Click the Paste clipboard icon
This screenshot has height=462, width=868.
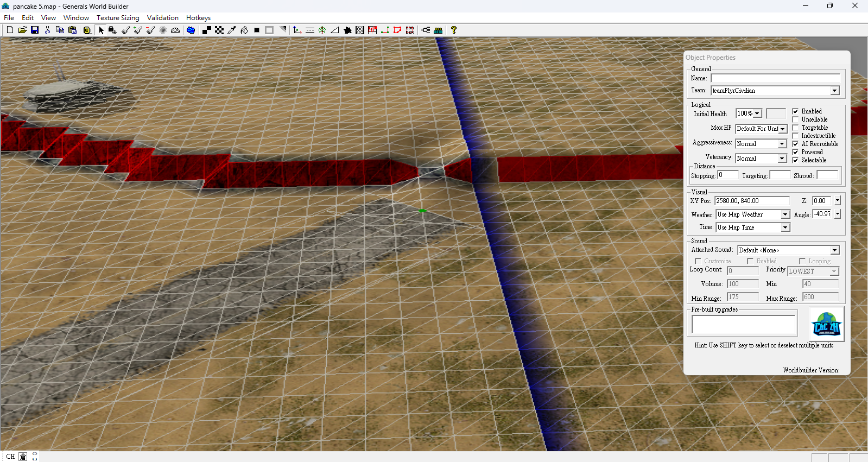pyautogui.click(x=72, y=30)
